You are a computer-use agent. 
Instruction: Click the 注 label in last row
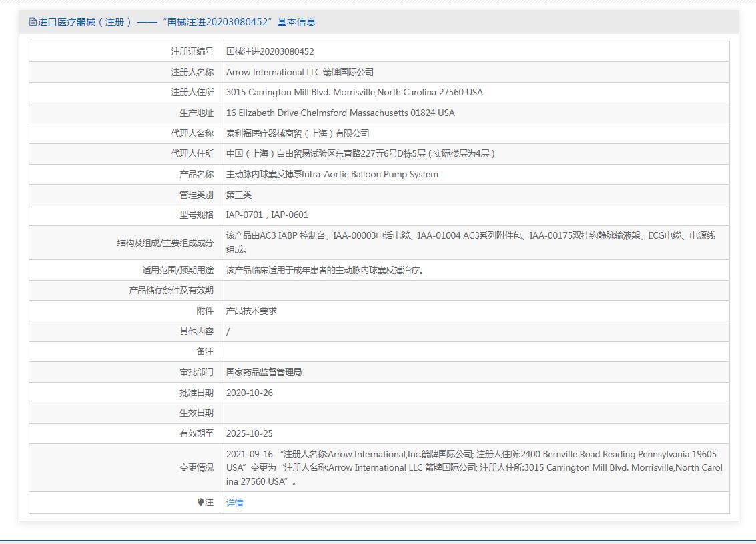[209, 502]
